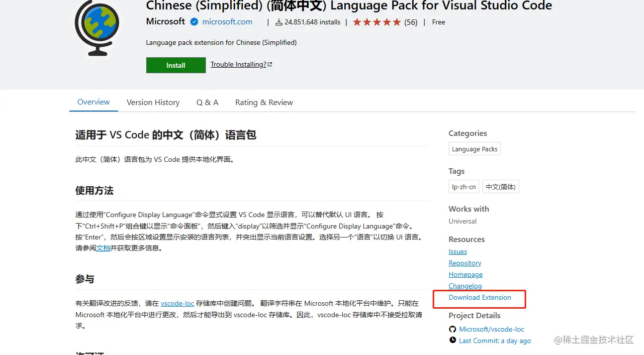
Task: Click the verified publisher badge icon
Action: pos(194,22)
